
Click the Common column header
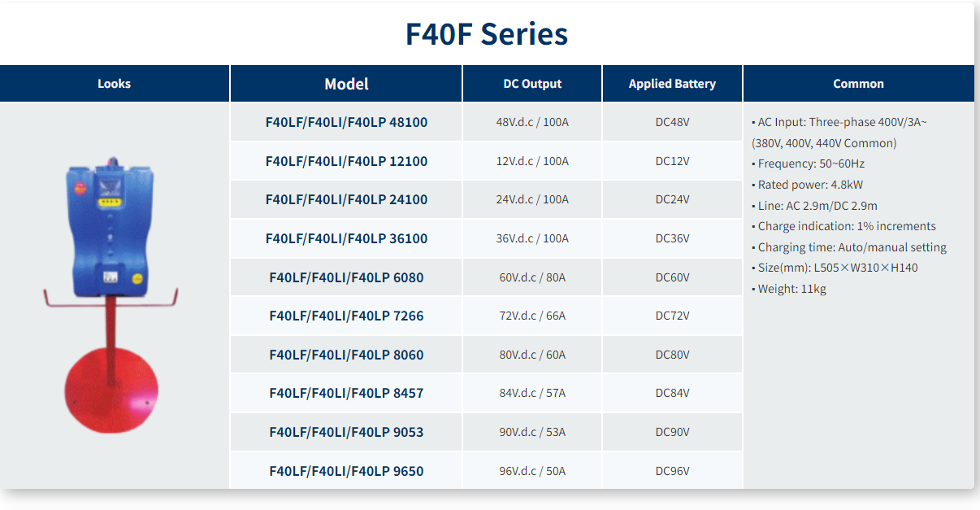tap(858, 84)
